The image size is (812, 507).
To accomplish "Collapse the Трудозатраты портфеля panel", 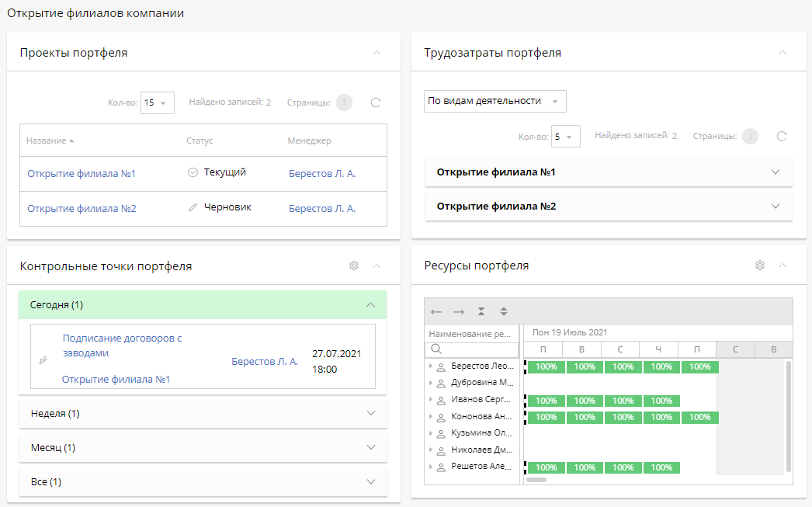I will (x=783, y=53).
